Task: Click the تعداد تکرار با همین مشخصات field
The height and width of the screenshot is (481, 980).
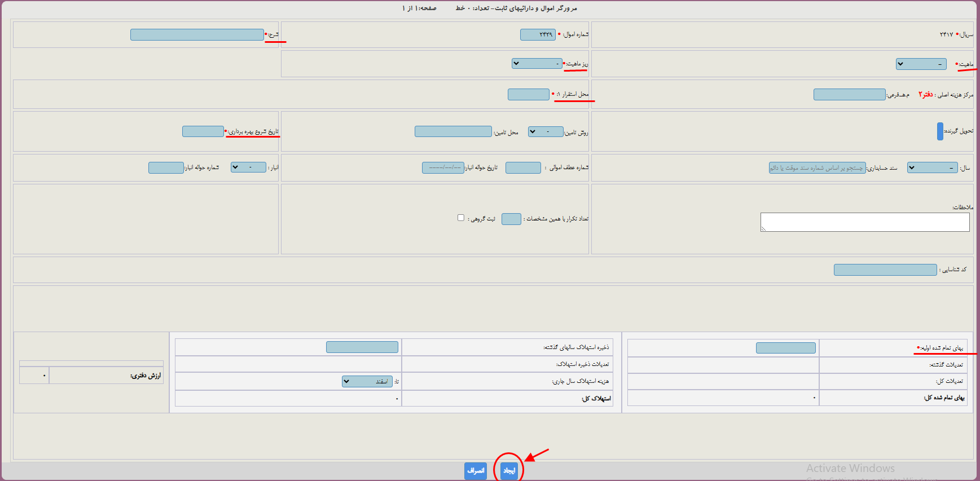Action: [511, 219]
